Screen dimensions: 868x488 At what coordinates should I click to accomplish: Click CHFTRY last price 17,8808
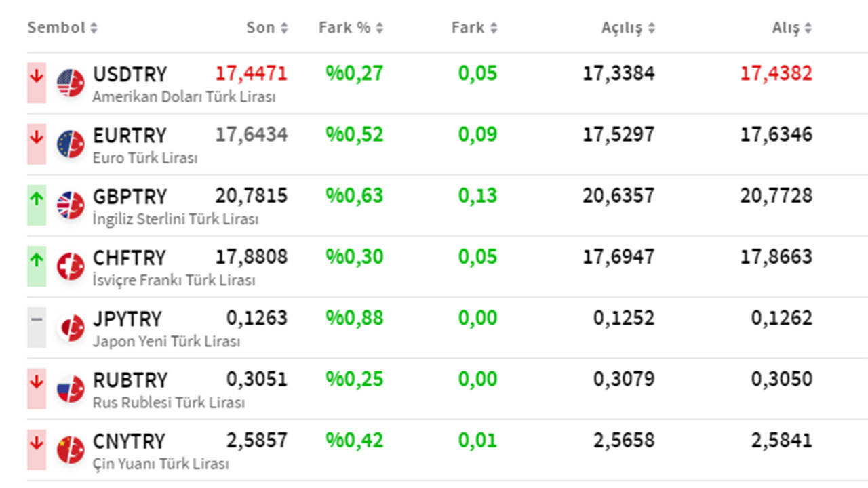[x=252, y=257]
